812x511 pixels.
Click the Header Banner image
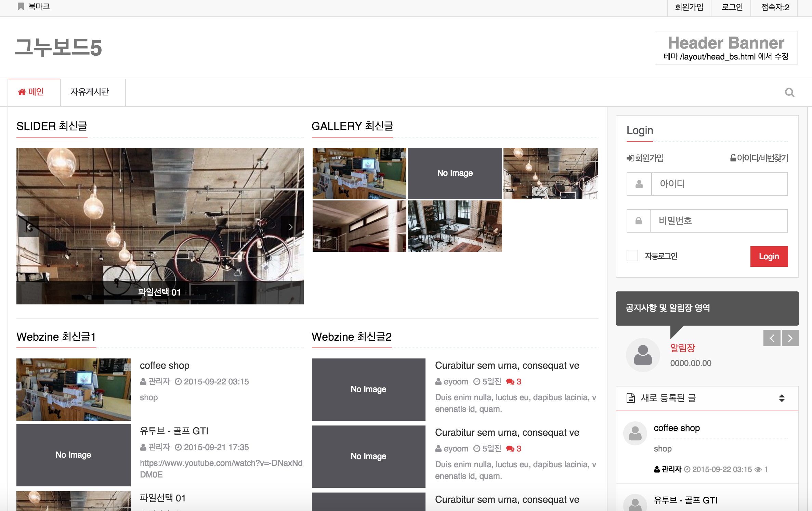(726, 48)
